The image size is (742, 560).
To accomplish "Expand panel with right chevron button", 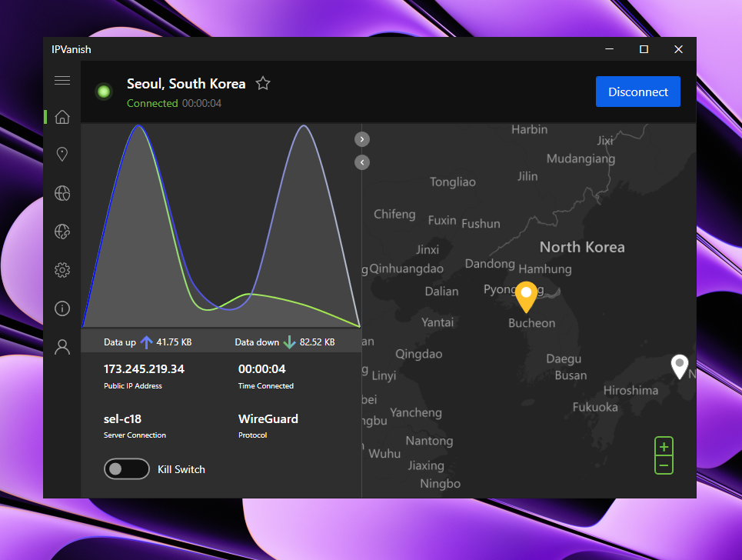I will (362, 139).
